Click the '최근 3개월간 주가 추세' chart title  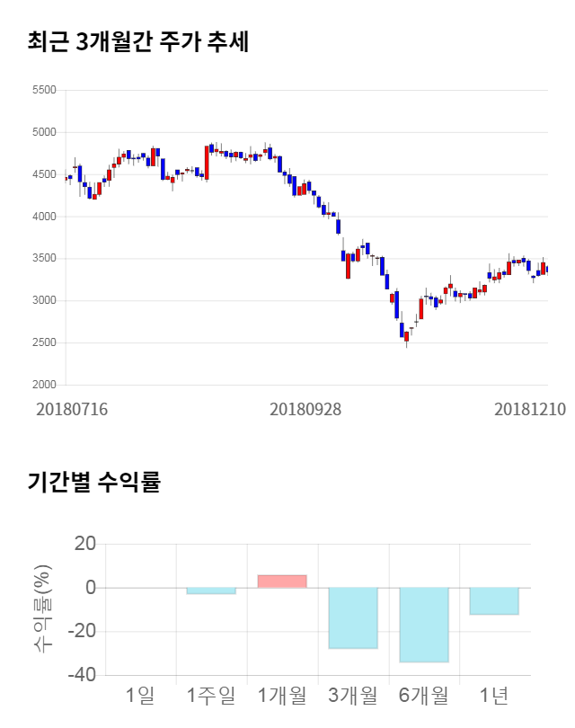[137, 42]
